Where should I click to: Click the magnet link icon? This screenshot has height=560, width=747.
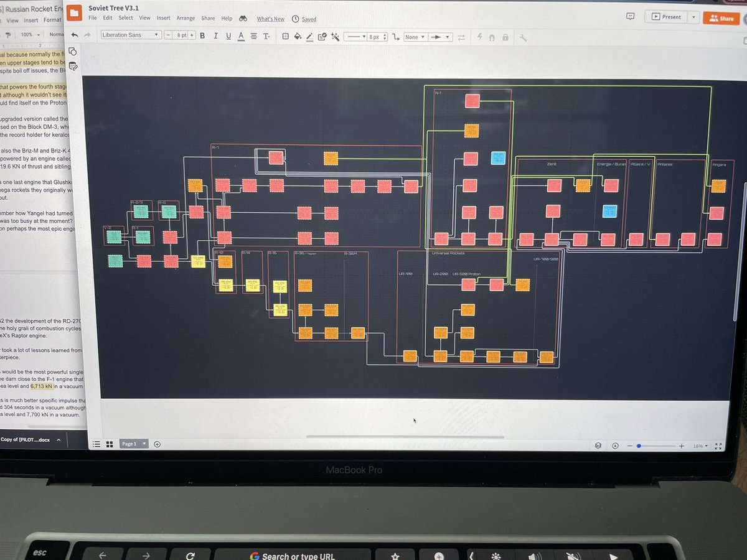[x=492, y=37]
